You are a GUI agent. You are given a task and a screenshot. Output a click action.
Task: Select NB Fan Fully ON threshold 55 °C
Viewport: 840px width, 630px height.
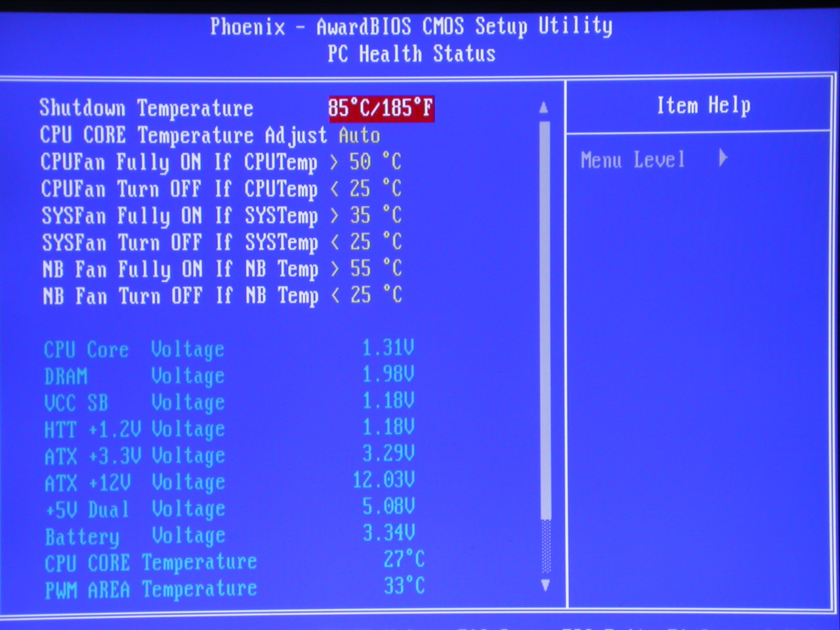(375, 268)
